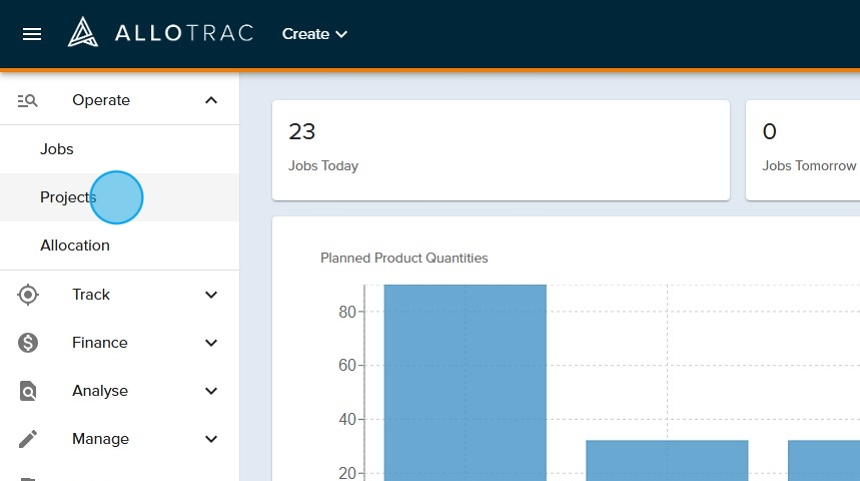Click the Allotrac logo
Screen dimensions: 860x481
[x=160, y=34]
